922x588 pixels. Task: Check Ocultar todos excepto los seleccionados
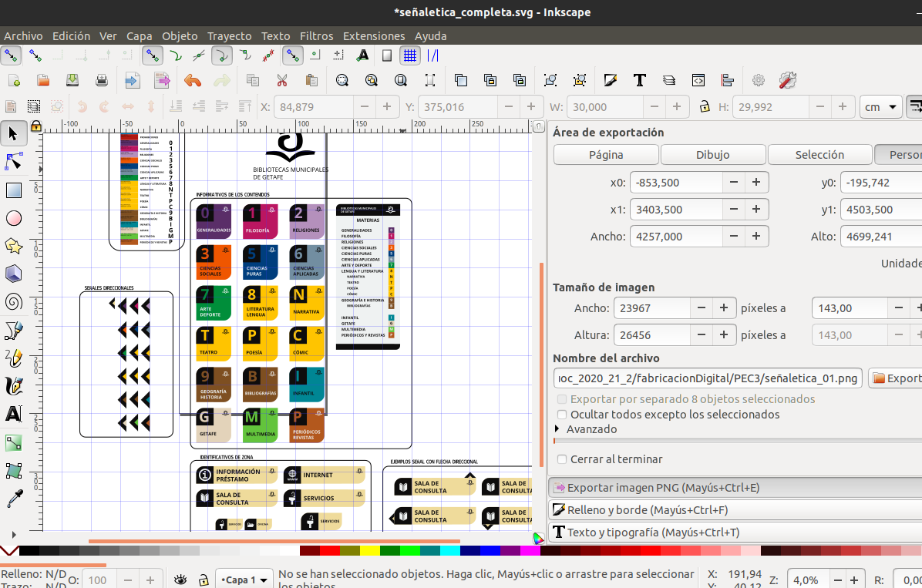click(x=561, y=415)
